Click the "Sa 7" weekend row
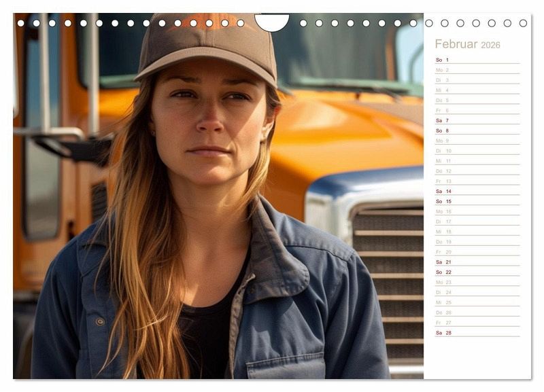Viewport: 544px width, 392px height. [477, 120]
